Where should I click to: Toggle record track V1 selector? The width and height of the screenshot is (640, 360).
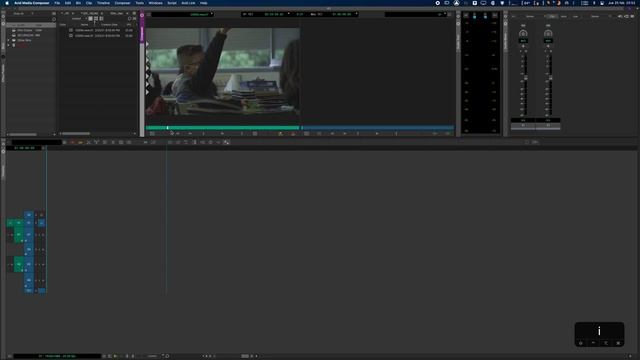(x=29, y=223)
